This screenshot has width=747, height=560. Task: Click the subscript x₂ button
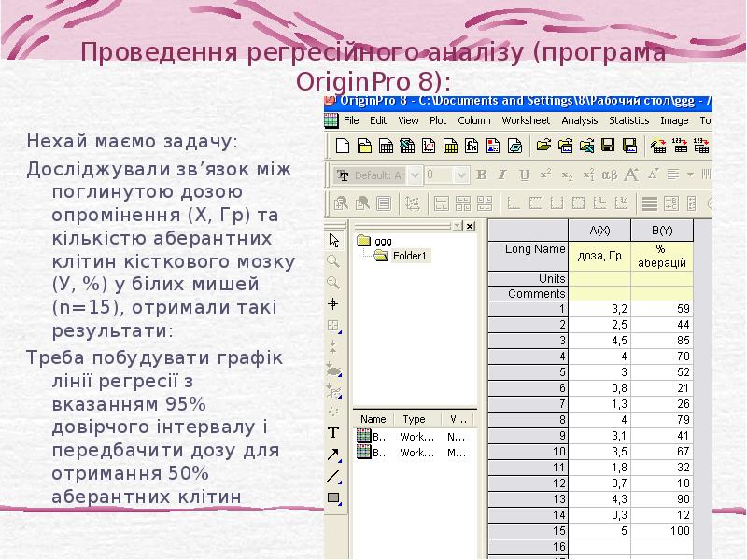565,175
